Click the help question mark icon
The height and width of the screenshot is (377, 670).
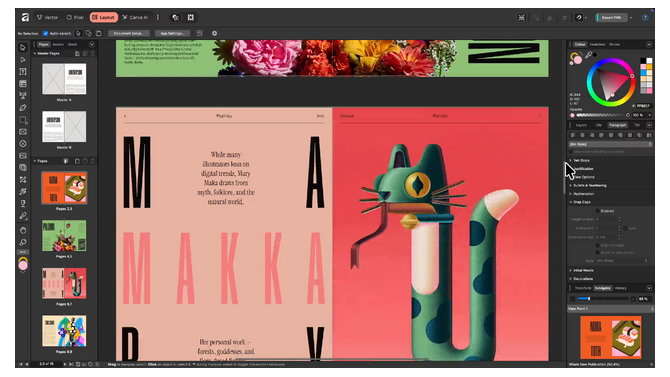645,18
